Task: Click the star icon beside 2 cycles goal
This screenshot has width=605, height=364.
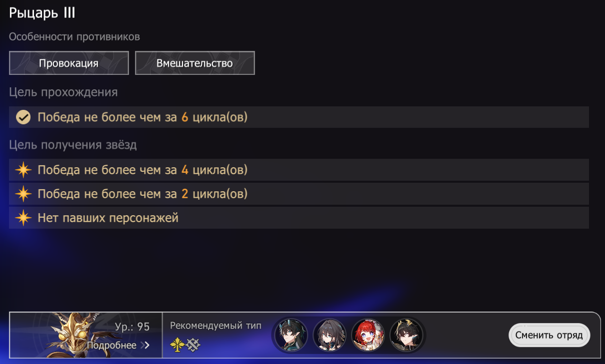Action: 23,194
